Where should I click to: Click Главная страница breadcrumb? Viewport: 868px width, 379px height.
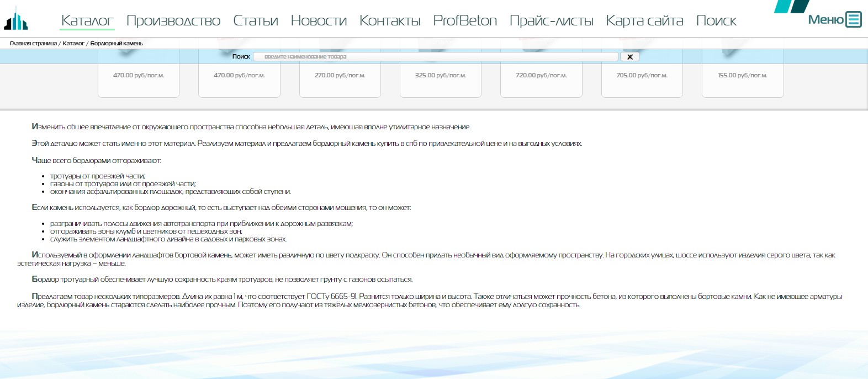(x=33, y=43)
